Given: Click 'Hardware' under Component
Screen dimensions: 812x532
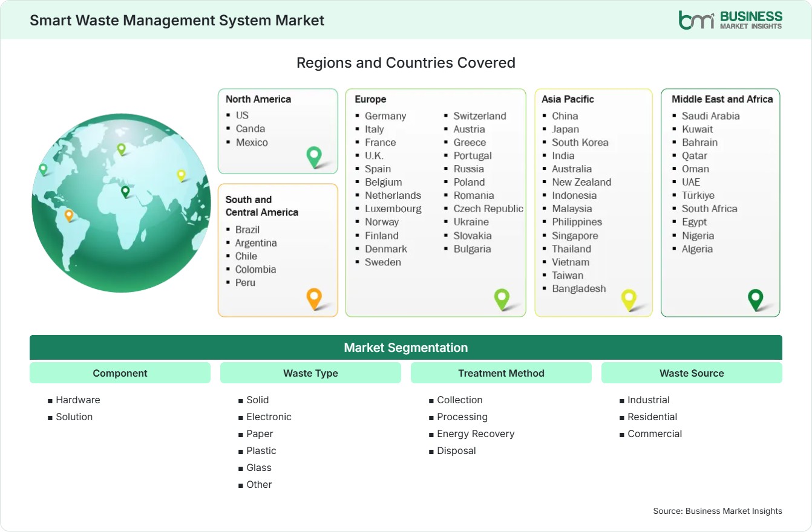Looking at the screenshot, I should (78, 400).
